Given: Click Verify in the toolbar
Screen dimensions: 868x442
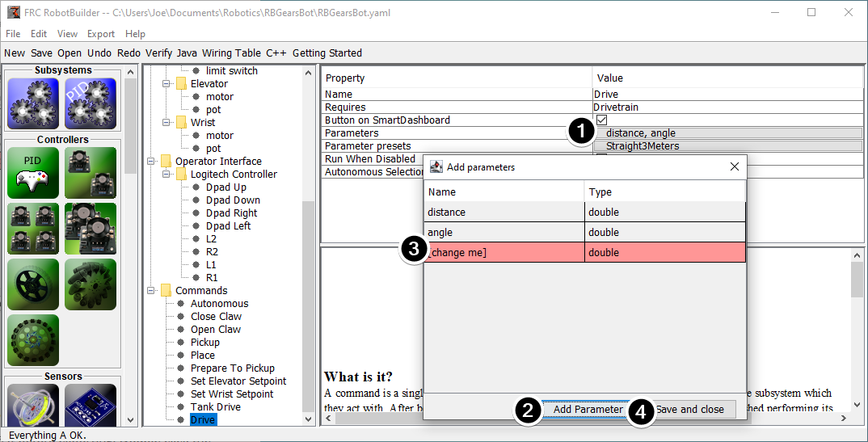Looking at the screenshot, I should pyautogui.click(x=159, y=53).
